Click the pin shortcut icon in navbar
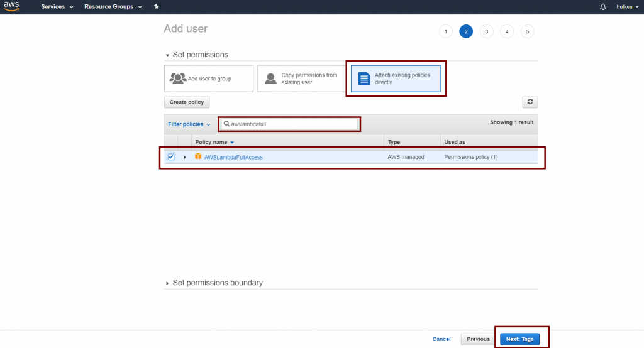Screen dimensions: 644x348 click(x=156, y=7)
